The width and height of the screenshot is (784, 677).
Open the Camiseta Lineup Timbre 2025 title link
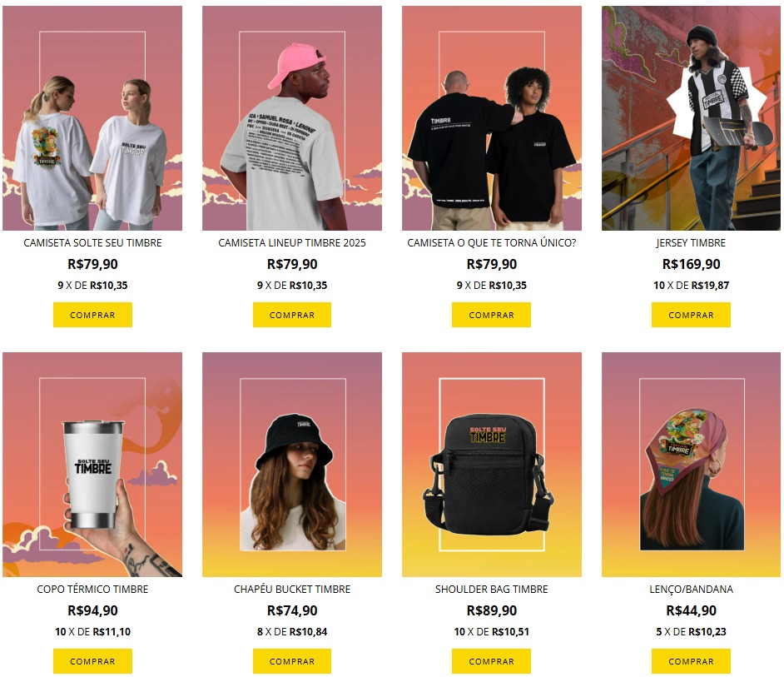(x=292, y=242)
